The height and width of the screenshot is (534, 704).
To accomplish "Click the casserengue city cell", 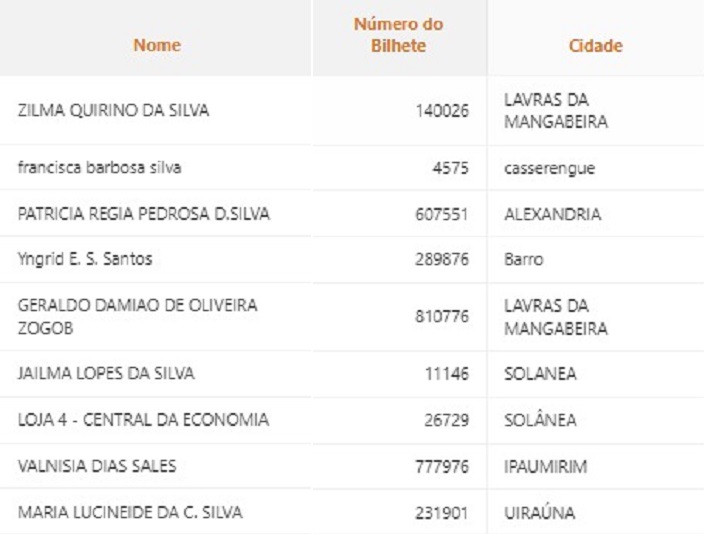I will (x=550, y=169).
